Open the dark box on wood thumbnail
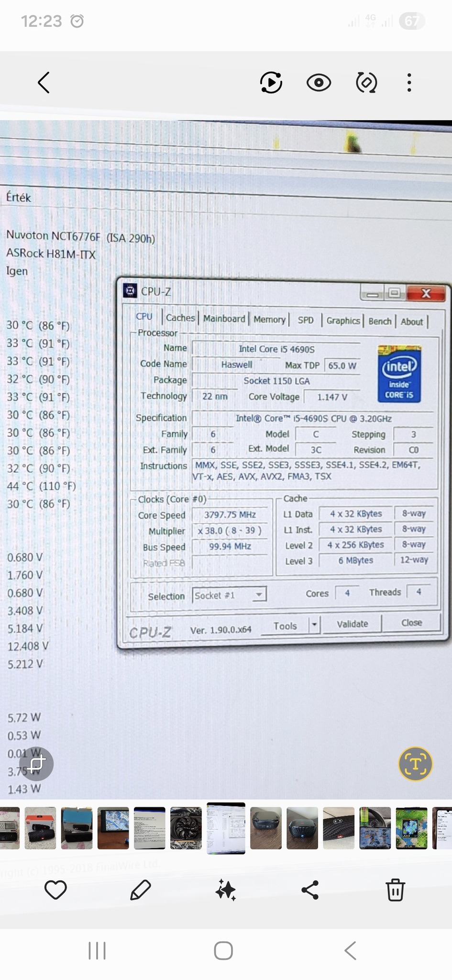 [266, 828]
